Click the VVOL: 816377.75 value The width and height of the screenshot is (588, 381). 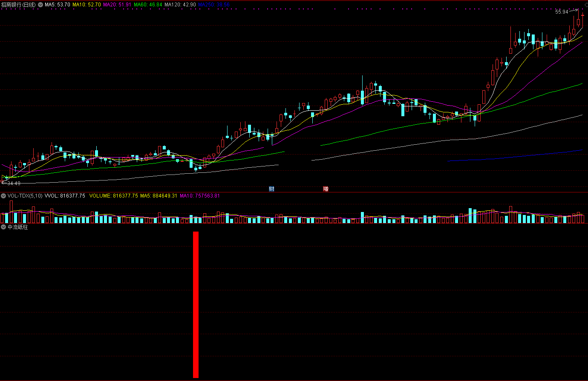[x=65, y=196]
